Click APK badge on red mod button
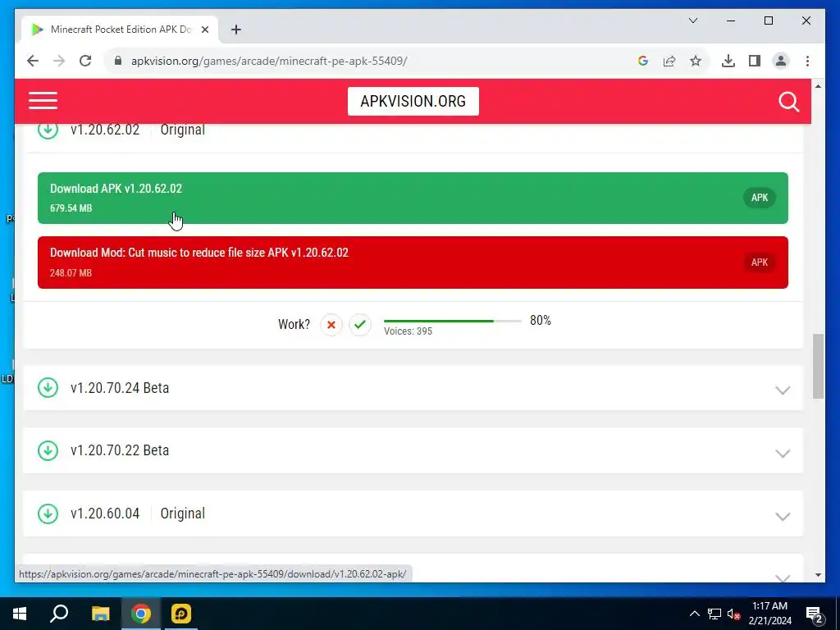Viewport: 840px width, 630px height. (759, 262)
